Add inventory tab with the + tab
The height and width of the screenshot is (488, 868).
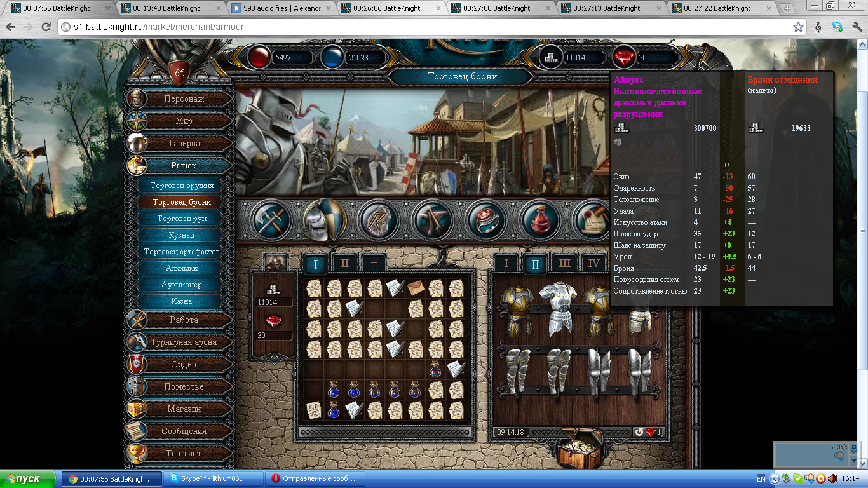(374, 263)
